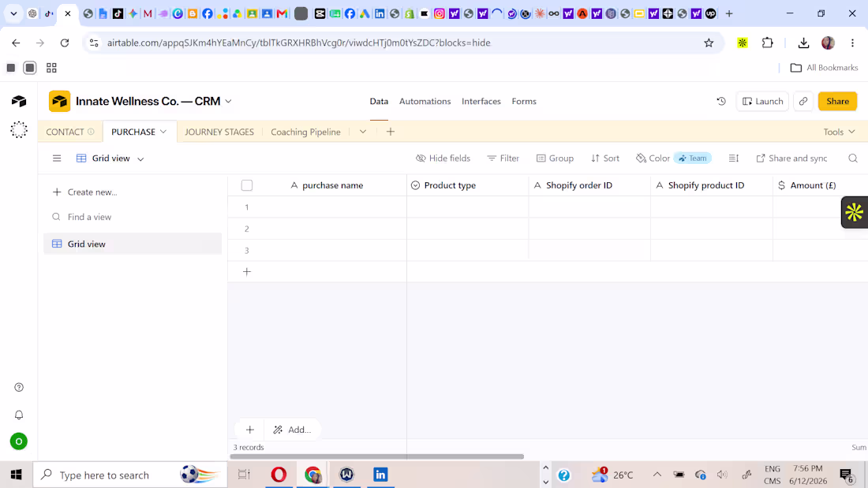Click the Shopify order ID column header
This screenshot has height=488, width=868.
[589, 185]
